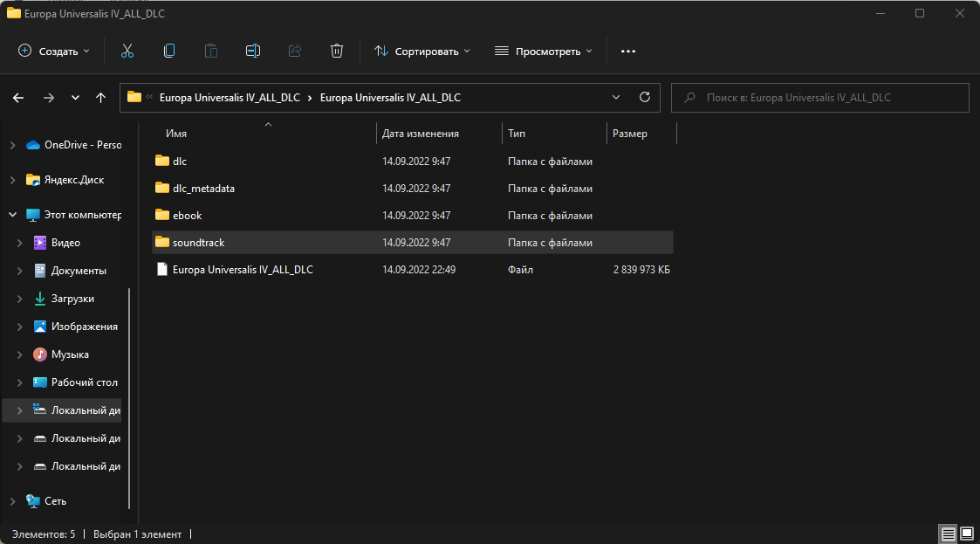Click the Copy icon in toolbar
This screenshot has width=980, height=544.
coord(169,52)
